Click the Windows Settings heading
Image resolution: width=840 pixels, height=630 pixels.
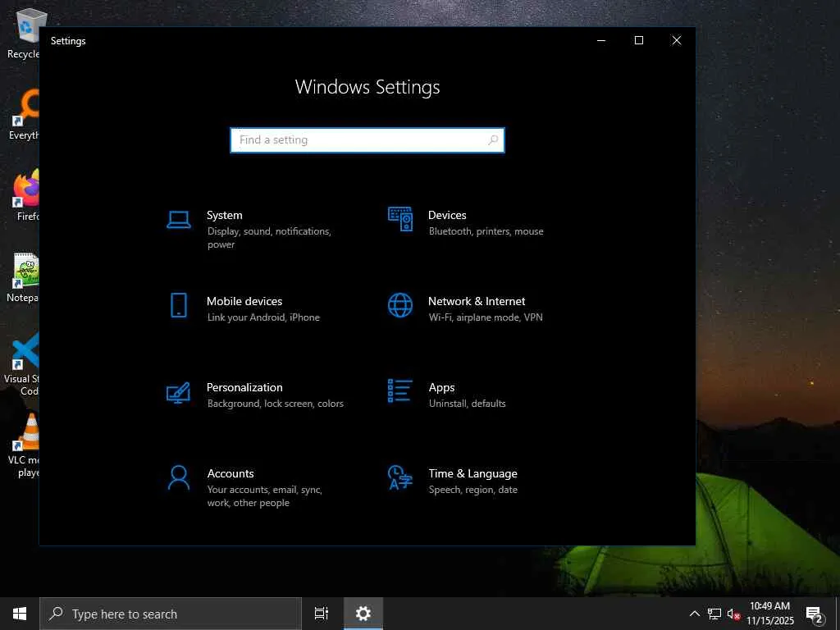click(367, 87)
